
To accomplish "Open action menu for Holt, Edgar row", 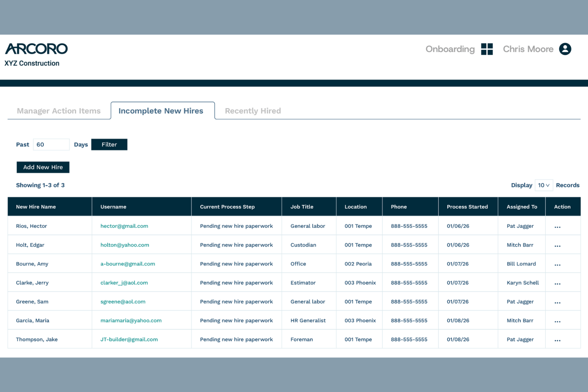I will [557, 246].
